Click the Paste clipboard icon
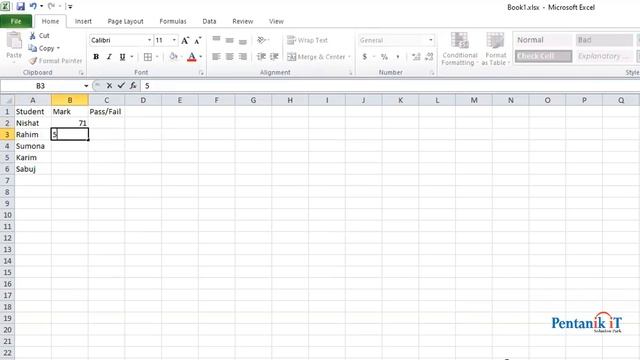The width and height of the screenshot is (640, 360). tap(14, 41)
